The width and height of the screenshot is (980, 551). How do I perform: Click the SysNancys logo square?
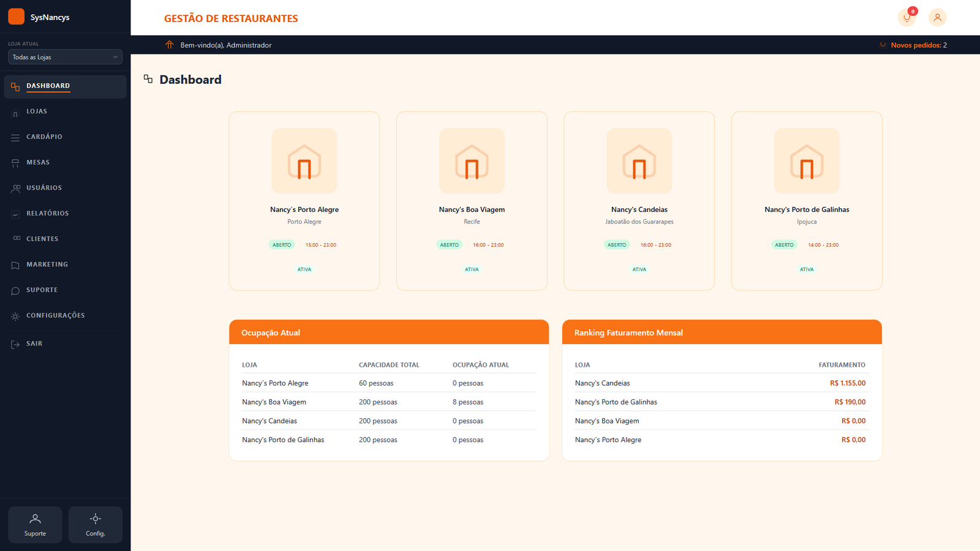pos(16,16)
